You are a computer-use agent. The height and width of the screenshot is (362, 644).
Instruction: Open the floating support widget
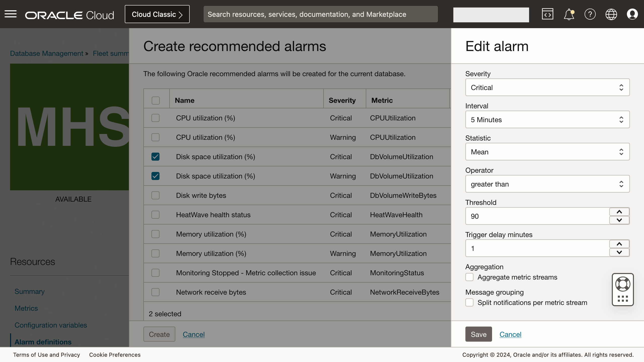coord(623,289)
